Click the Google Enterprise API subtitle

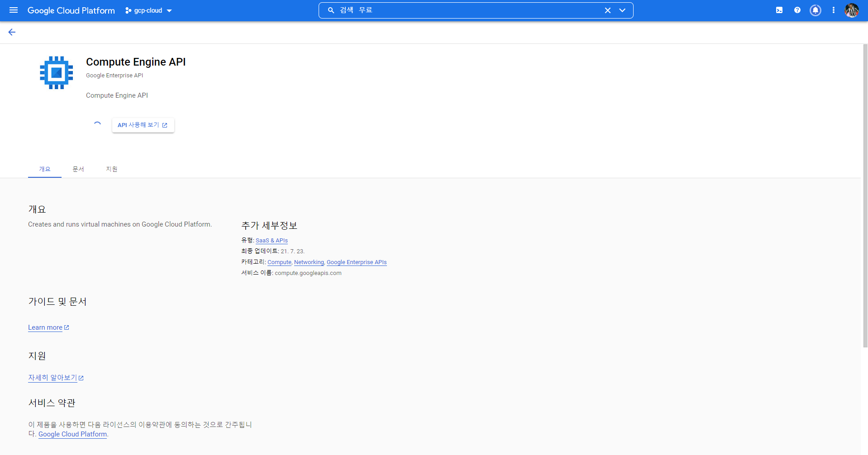tap(114, 76)
